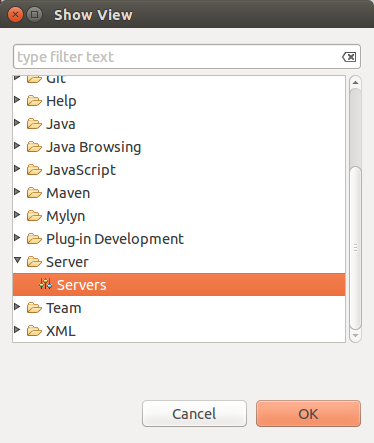Confirm selection with OK button
Viewport: 374px width, 443px height.
click(308, 414)
